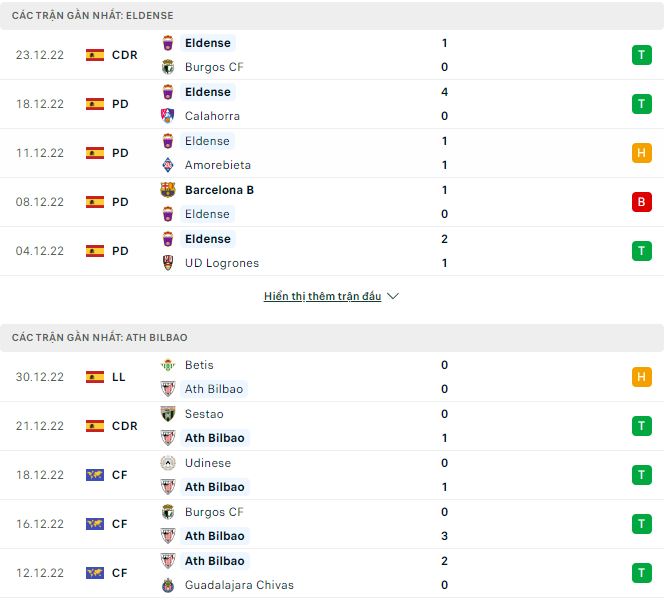Click the Calahorra team crest
The width and height of the screenshot is (672, 600).
point(168,116)
